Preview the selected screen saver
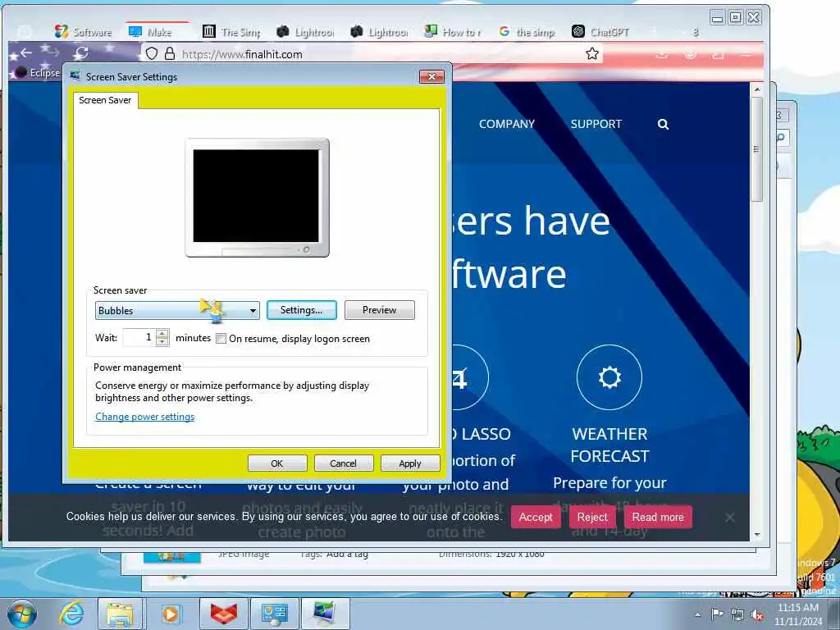 (379, 310)
